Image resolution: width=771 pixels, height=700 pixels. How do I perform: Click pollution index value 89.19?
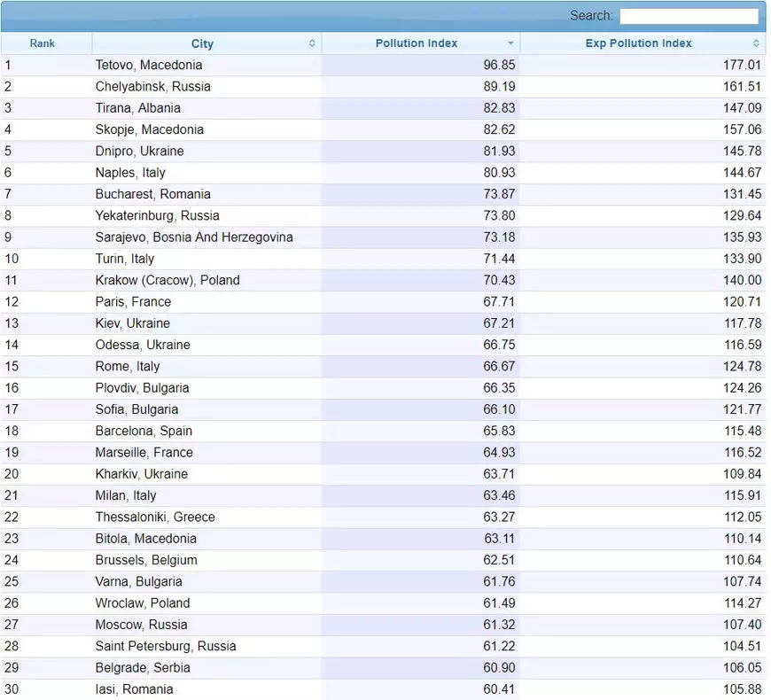point(499,87)
